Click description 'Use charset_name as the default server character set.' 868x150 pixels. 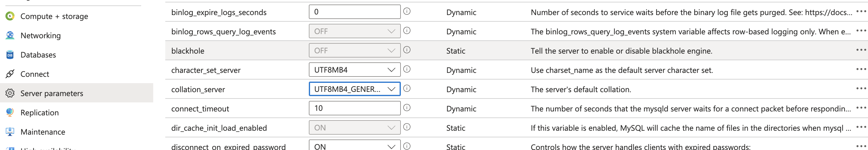coord(622,70)
